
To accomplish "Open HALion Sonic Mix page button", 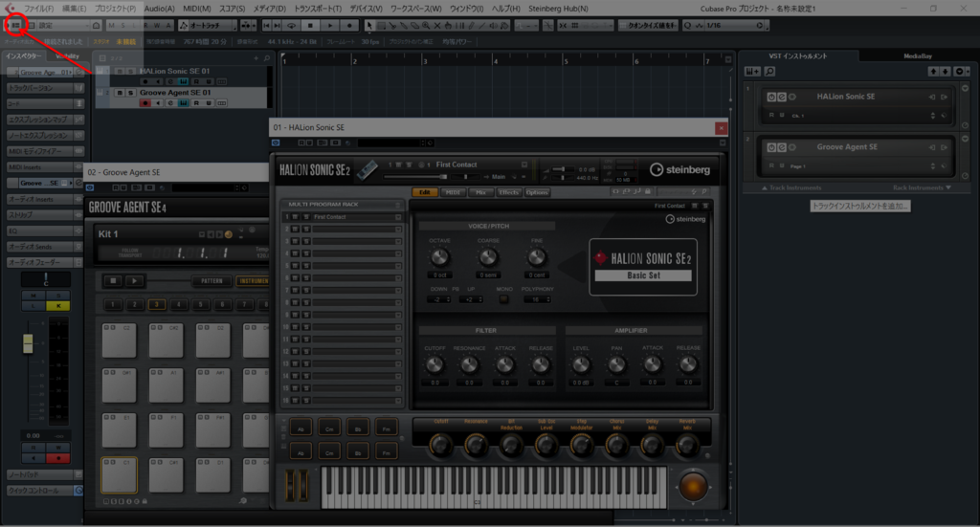I will click(480, 192).
